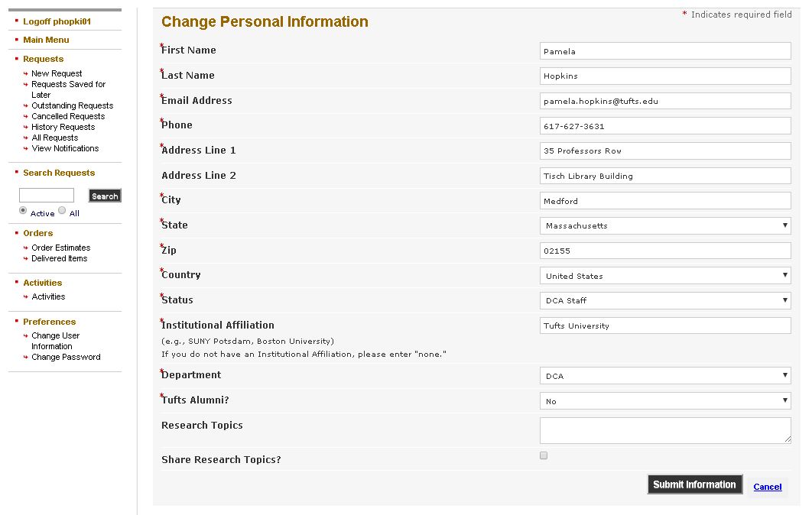
Task: Check the Share Research Topics checkbox
Action: (543, 455)
